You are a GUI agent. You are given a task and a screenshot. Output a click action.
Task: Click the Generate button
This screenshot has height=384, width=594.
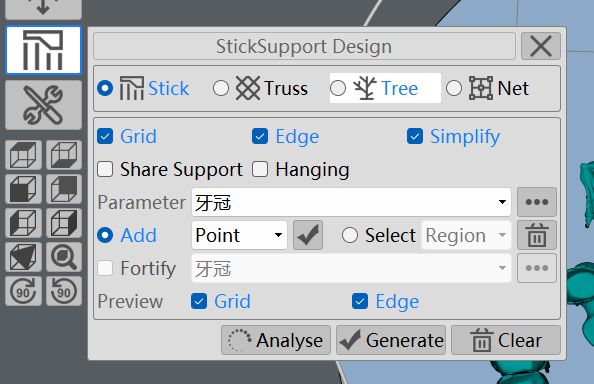tap(391, 340)
